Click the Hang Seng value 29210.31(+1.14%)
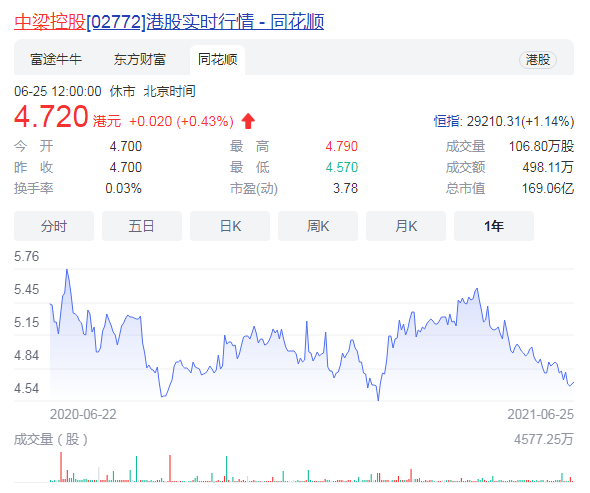The height and width of the screenshot is (493, 590). (520, 122)
